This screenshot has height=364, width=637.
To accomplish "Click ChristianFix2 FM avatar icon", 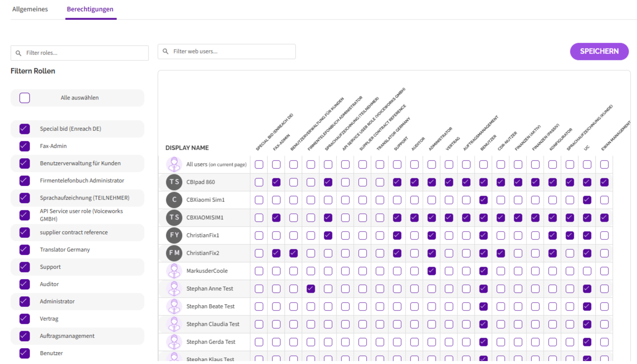I will tap(174, 253).
